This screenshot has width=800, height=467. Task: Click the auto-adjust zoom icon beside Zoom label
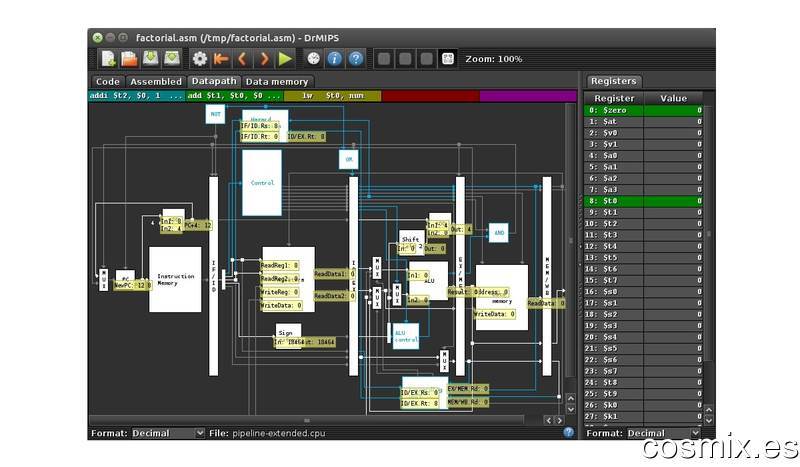tap(448, 59)
